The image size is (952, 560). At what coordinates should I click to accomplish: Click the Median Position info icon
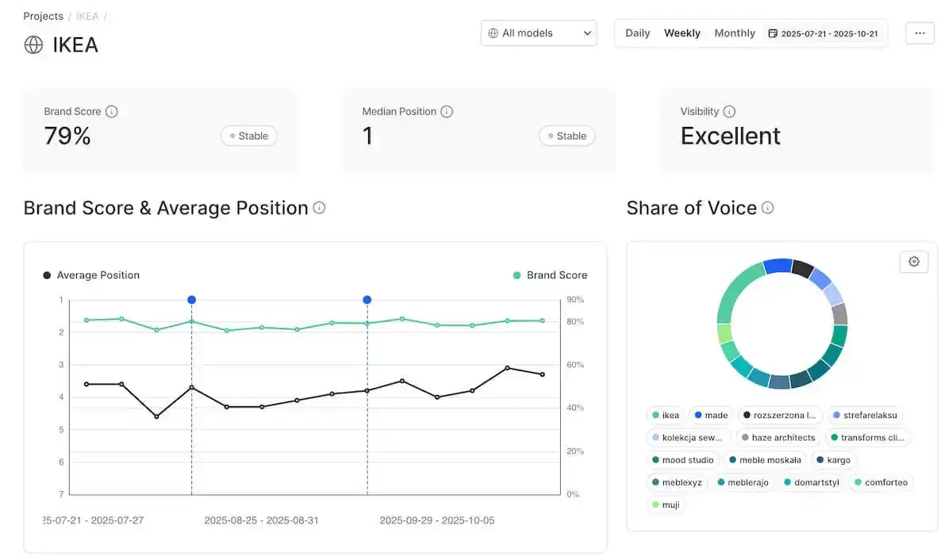tap(447, 112)
